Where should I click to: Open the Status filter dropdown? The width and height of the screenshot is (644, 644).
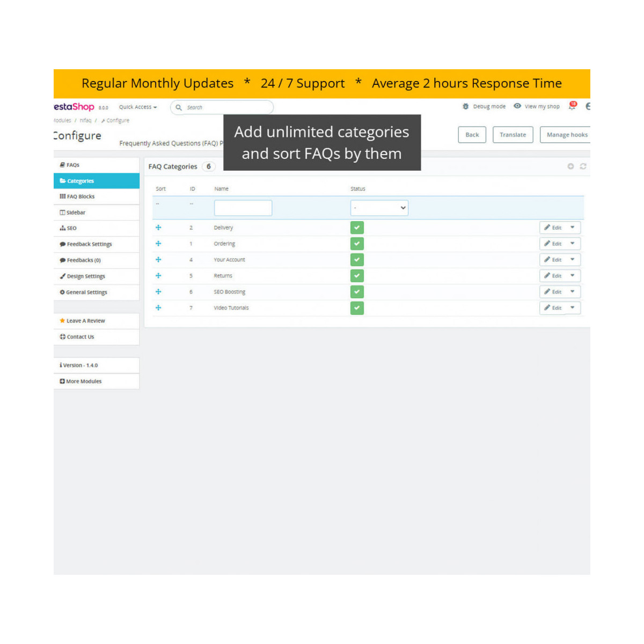[x=379, y=208]
